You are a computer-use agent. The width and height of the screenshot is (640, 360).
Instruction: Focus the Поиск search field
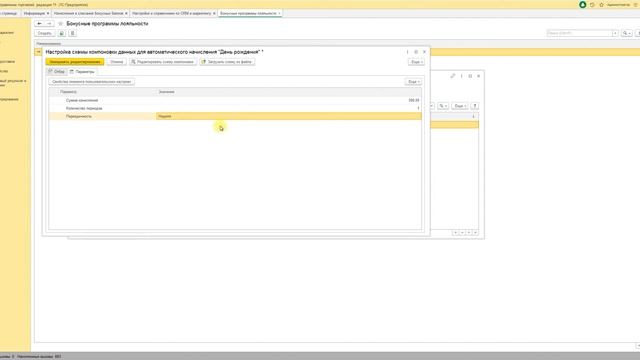tap(579, 33)
